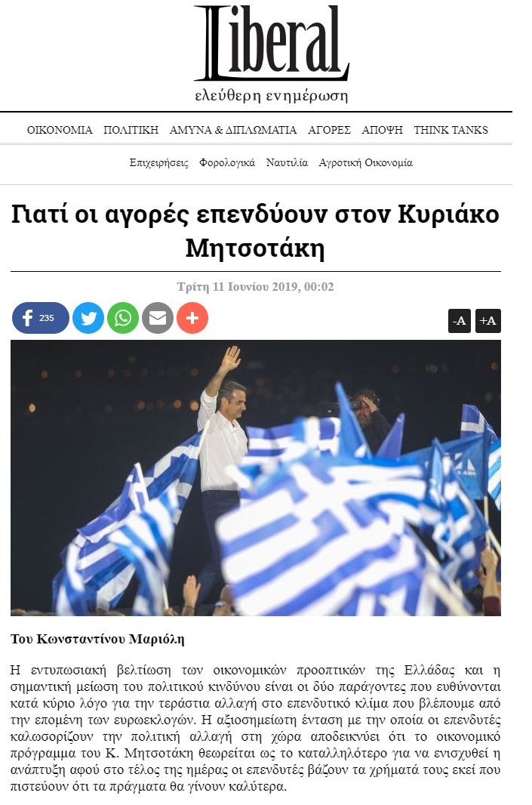Click the headline about Κυριάκο Μητσοτάκη
Image resolution: width=532 pixels, height=805 pixels.
pyautogui.click(x=255, y=231)
